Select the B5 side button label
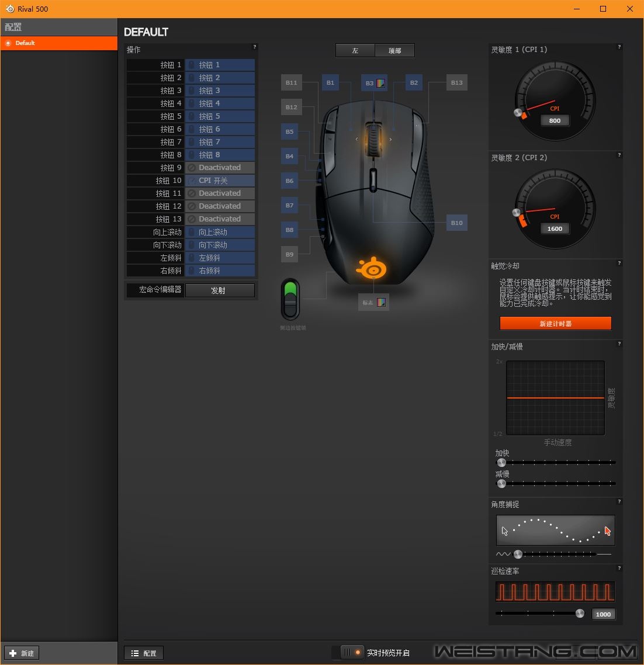 tap(290, 132)
